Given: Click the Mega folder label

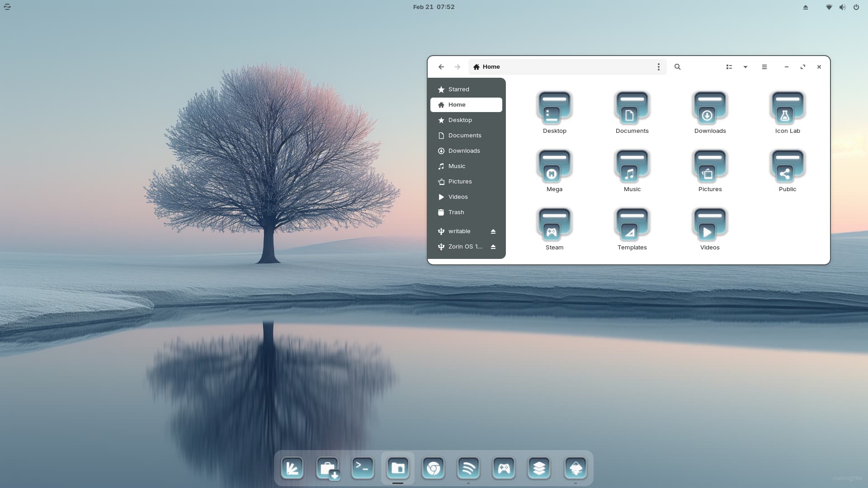Looking at the screenshot, I should tap(554, 189).
